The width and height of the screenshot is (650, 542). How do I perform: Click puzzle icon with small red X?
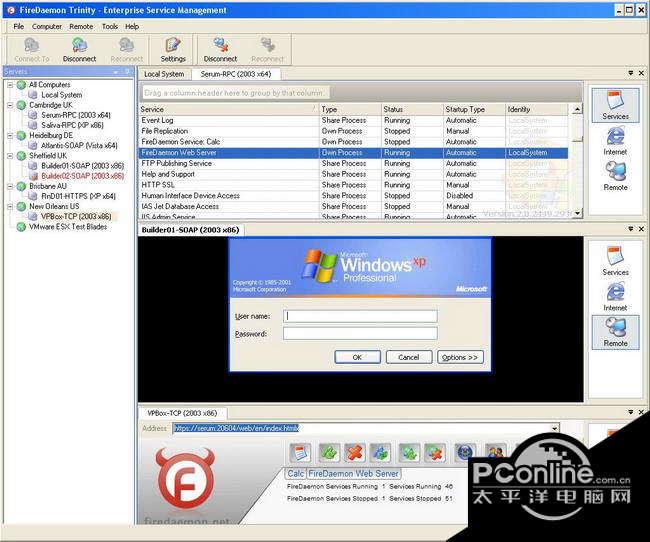(x=435, y=452)
